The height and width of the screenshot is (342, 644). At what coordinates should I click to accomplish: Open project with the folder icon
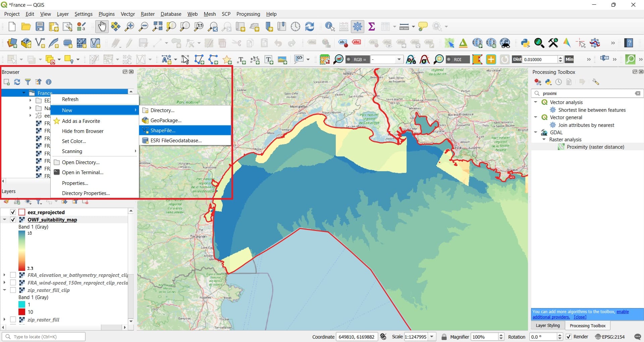pos(26,27)
